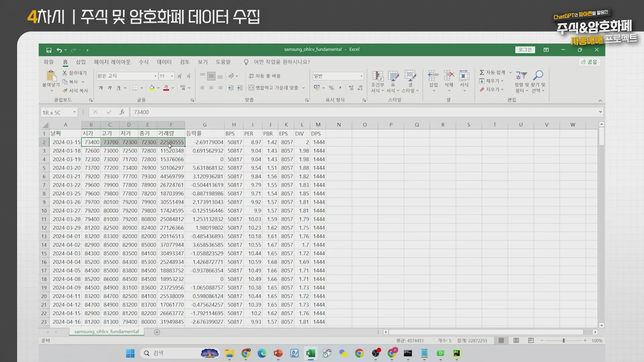Click cell styles icon
Screen dimensions: 644x362
410,76
